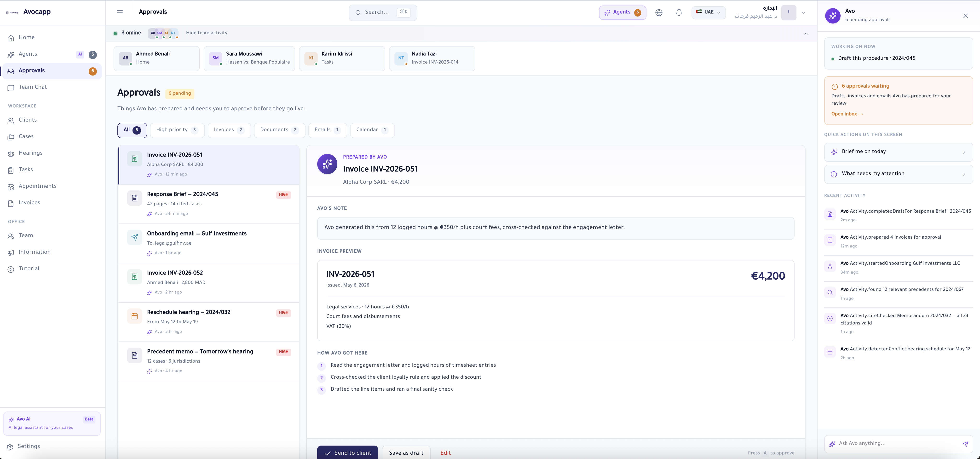
Task: Click the Open inbox link
Action: click(x=847, y=114)
